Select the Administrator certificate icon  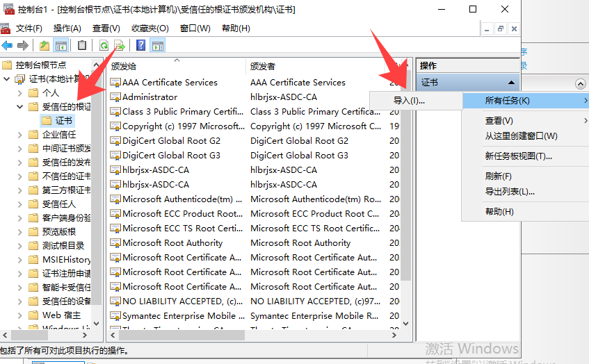tap(115, 97)
